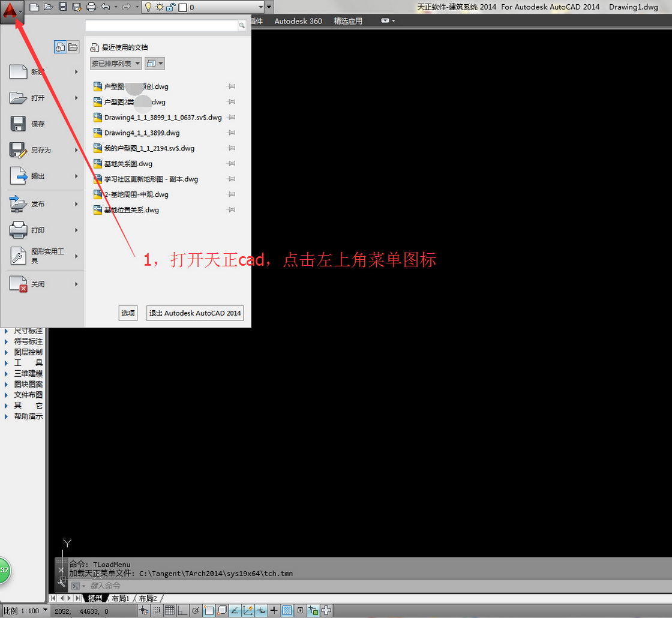Open the 打开 (Open) submenu
This screenshot has width=672, height=618.
[76, 98]
